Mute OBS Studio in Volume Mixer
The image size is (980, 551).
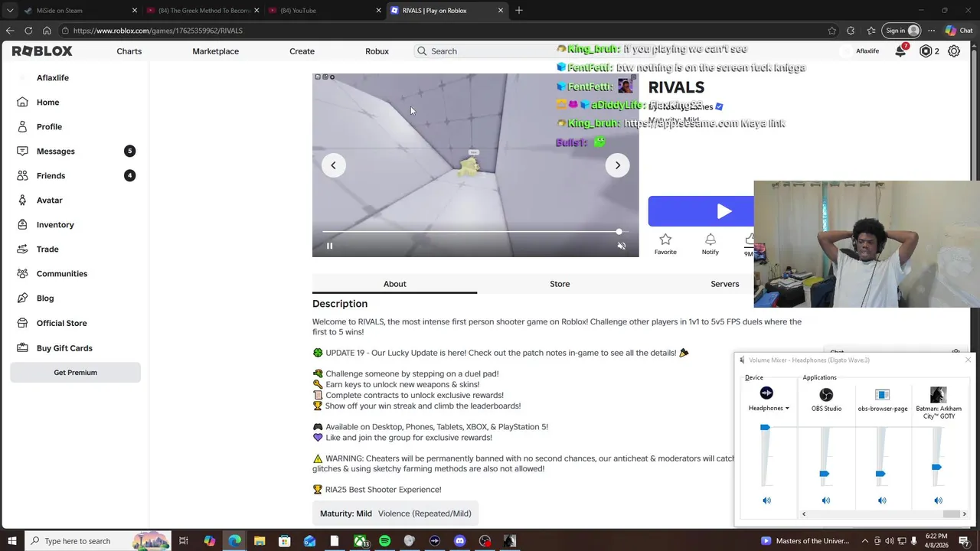pyautogui.click(x=825, y=500)
